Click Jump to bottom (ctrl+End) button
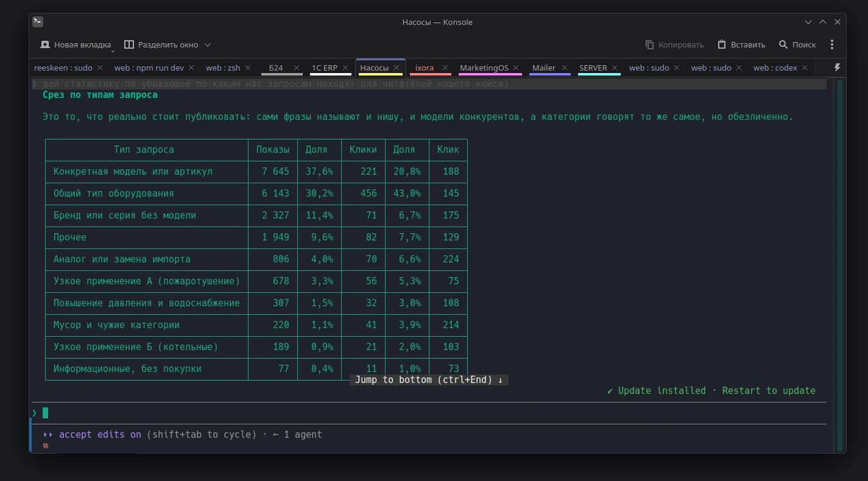Image resolution: width=868 pixels, height=481 pixels. tap(429, 380)
